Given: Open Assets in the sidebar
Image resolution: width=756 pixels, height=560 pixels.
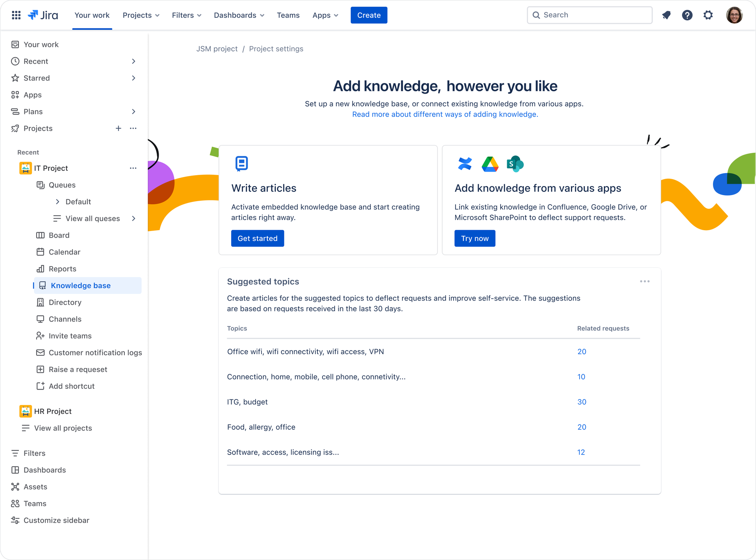Looking at the screenshot, I should pos(29,487).
